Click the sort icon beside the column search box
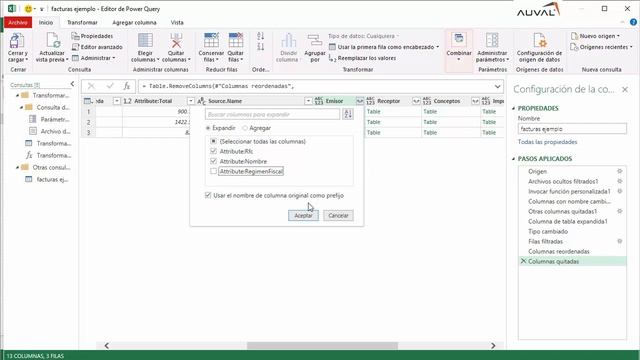 click(348, 114)
